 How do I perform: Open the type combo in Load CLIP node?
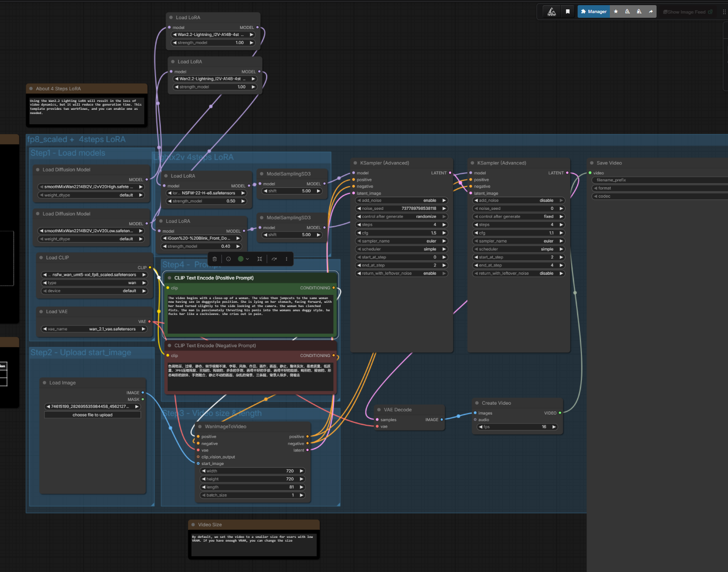pos(94,283)
